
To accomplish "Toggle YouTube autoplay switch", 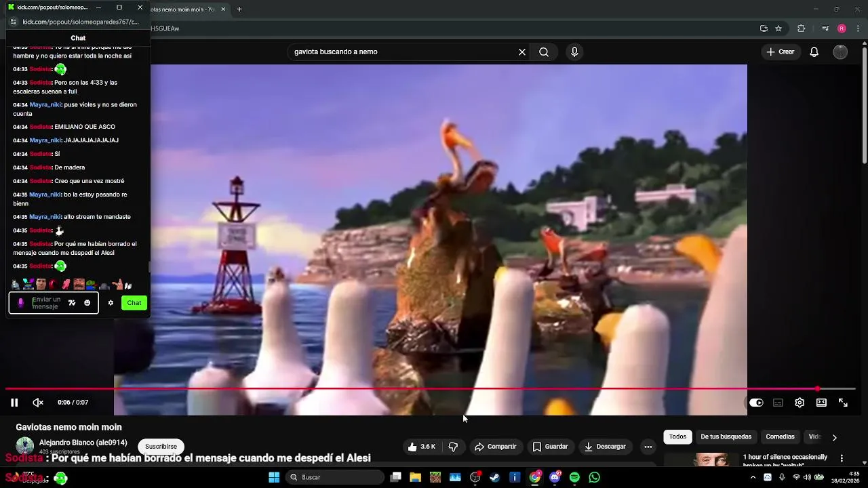I will [756, 403].
